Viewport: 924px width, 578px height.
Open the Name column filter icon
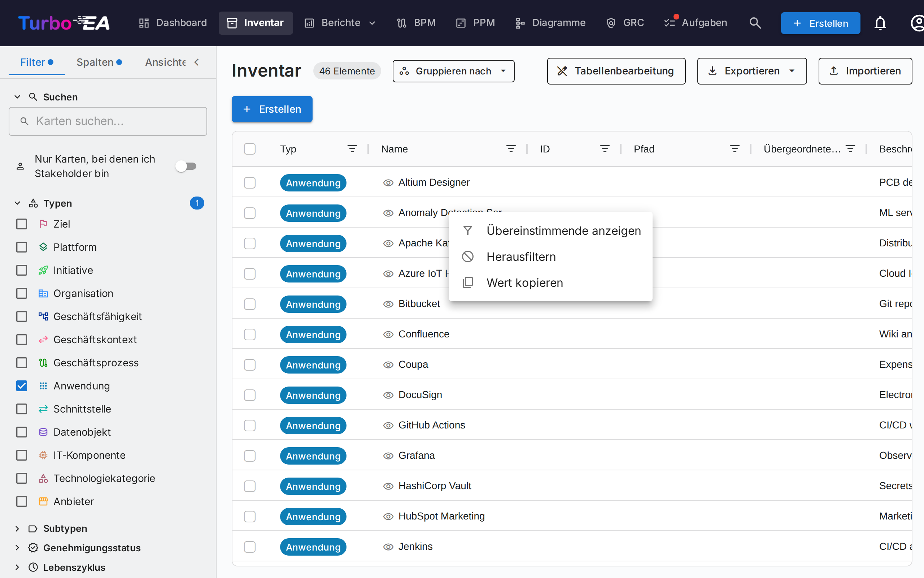point(511,149)
